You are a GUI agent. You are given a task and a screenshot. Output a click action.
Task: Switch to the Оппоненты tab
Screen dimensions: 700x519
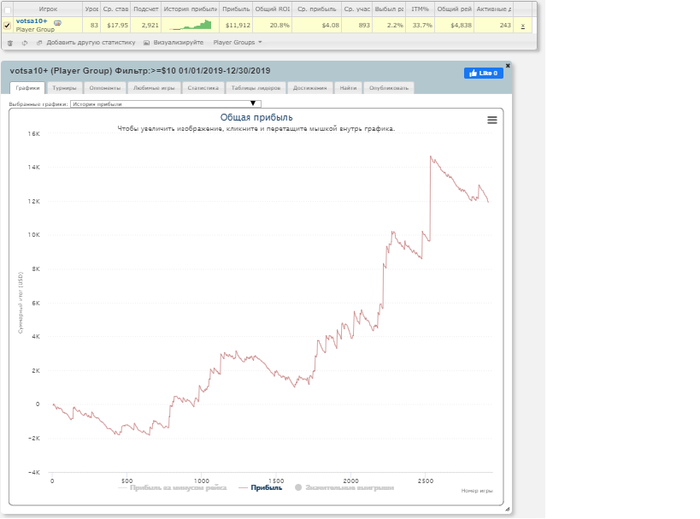pyautogui.click(x=105, y=88)
